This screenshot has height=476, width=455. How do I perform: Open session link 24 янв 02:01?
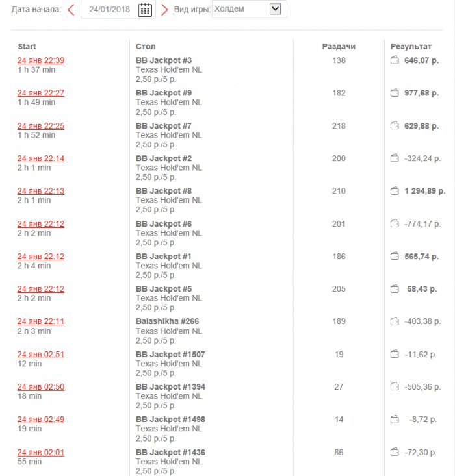click(x=40, y=453)
